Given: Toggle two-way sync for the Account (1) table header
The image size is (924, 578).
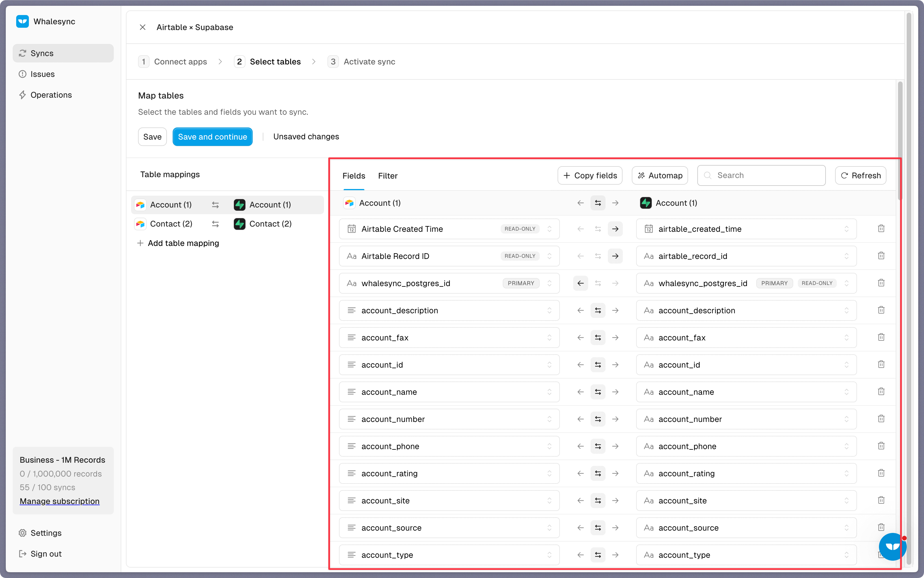Looking at the screenshot, I should tap(598, 203).
